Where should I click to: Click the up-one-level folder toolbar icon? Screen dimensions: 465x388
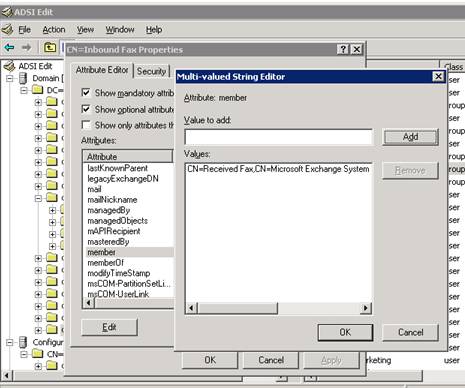click(x=50, y=48)
